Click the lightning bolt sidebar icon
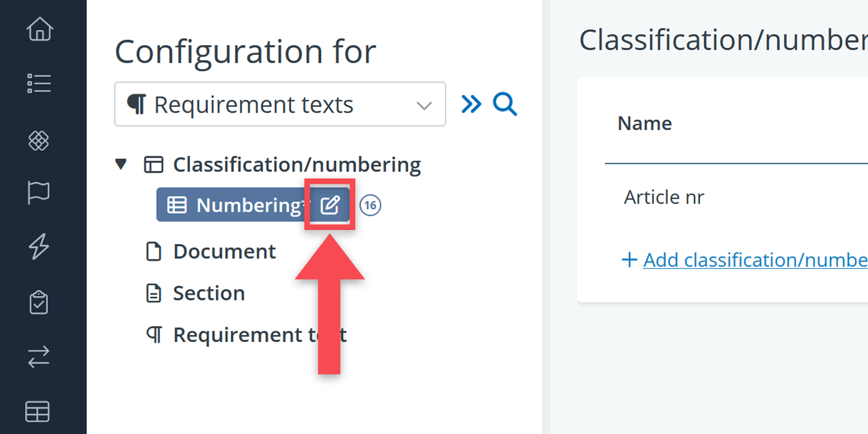868x434 pixels. pyautogui.click(x=39, y=247)
